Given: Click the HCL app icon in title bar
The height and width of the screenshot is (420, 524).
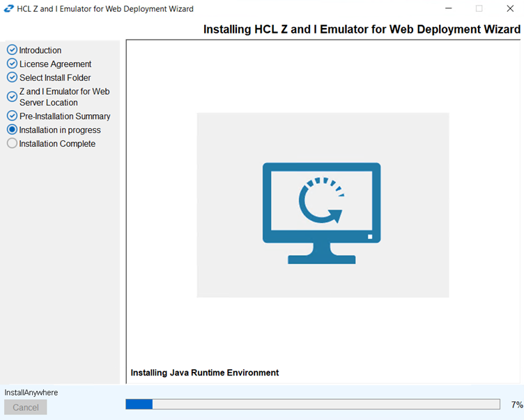Looking at the screenshot, I should tap(8, 8).
